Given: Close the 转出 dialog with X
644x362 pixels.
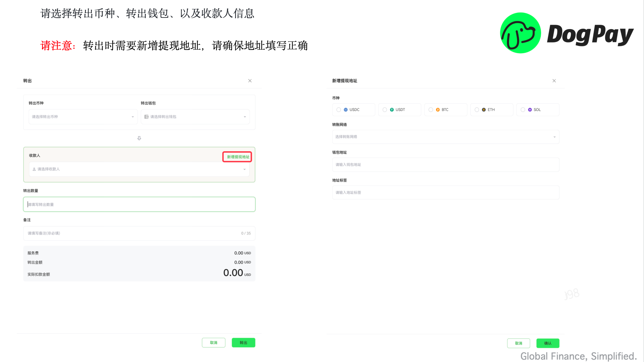Looking at the screenshot, I should (250, 81).
